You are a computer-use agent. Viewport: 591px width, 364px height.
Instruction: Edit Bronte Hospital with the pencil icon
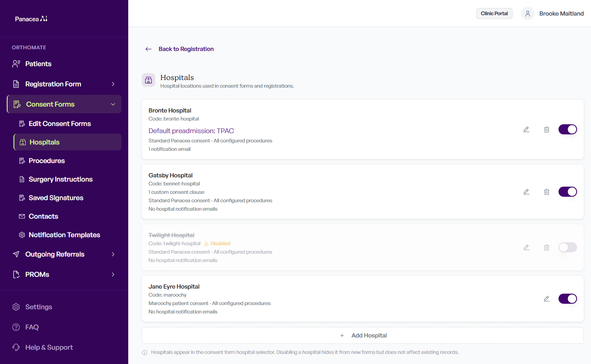pyautogui.click(x=526, y=129)
